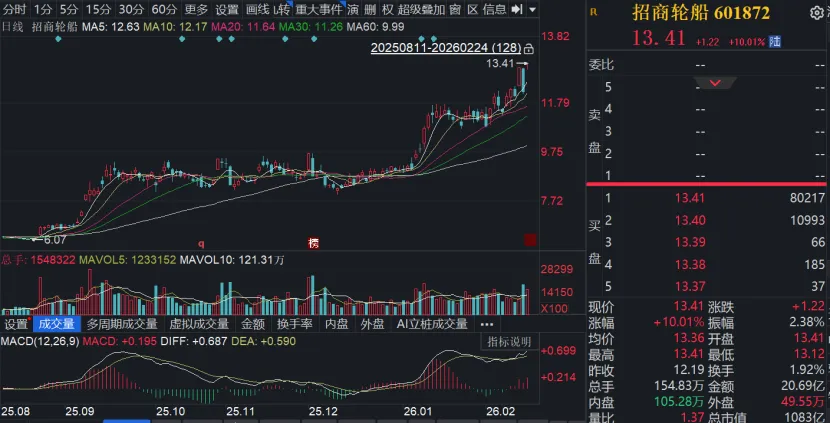Click the 招商轮船 601872 stock title

(701, 13)
